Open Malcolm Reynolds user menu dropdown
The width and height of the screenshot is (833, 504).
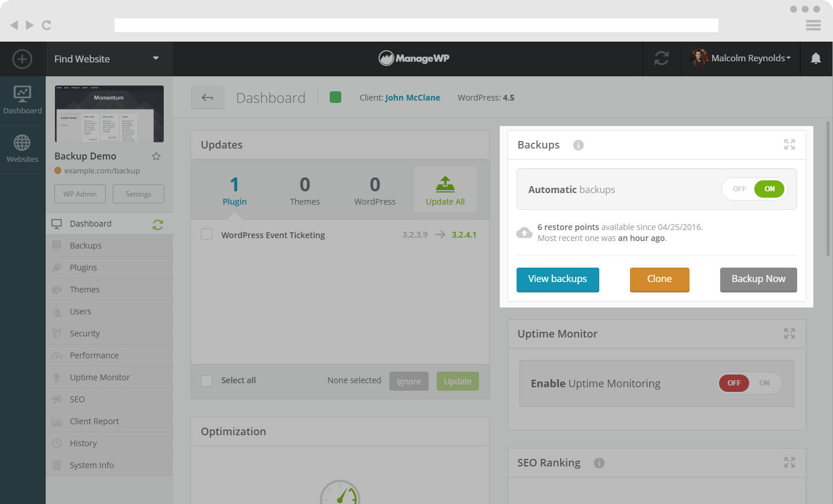point(751,58)
